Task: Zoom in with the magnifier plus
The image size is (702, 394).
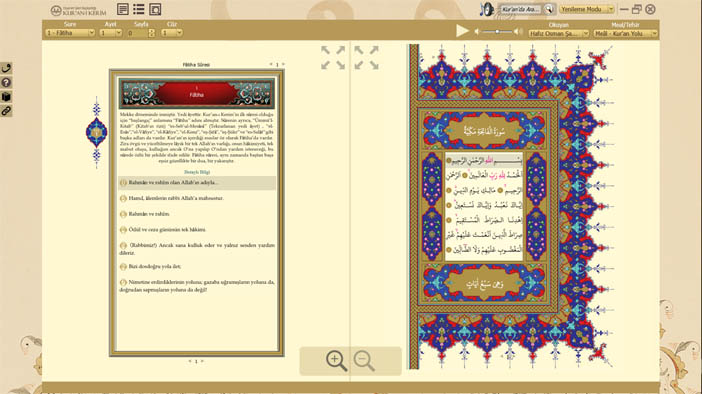Action: tap(336, 361)
